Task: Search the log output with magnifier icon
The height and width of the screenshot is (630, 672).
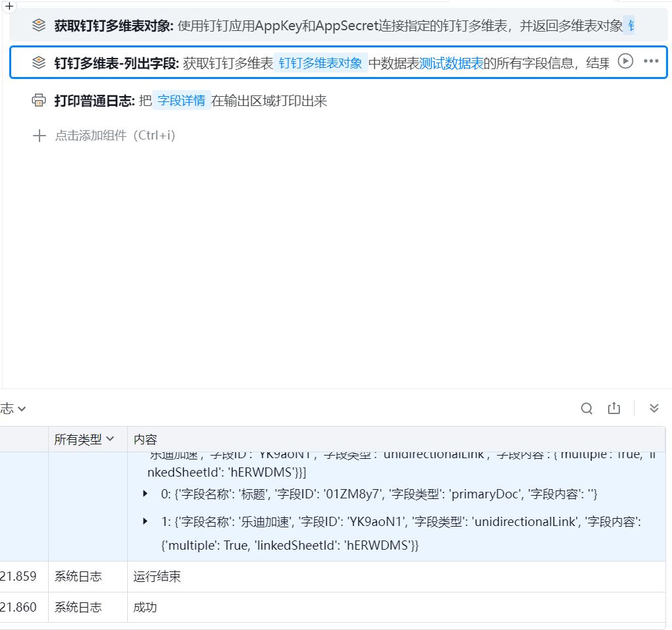Action: 586,408
